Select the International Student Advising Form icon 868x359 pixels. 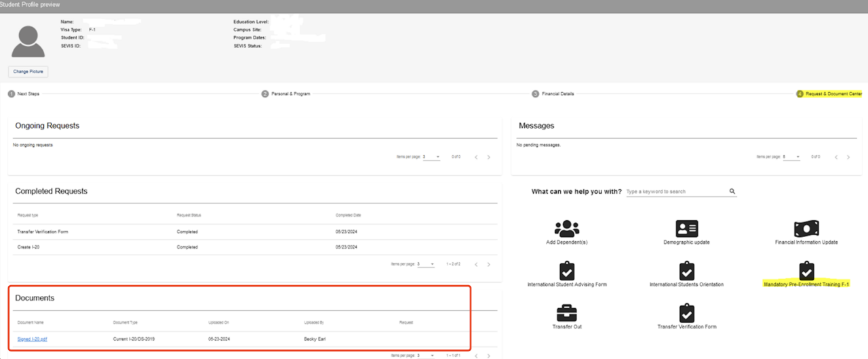pyautogui.click(x=567, y=271)
